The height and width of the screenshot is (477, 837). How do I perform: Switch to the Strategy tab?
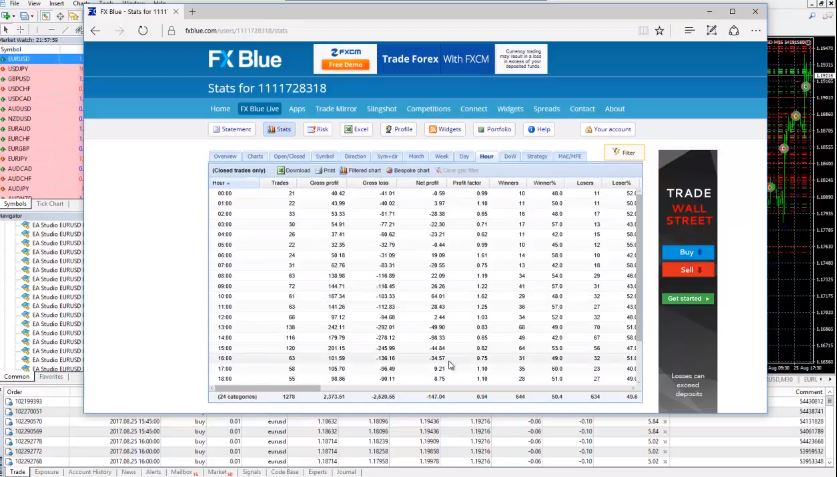(537, 156)
